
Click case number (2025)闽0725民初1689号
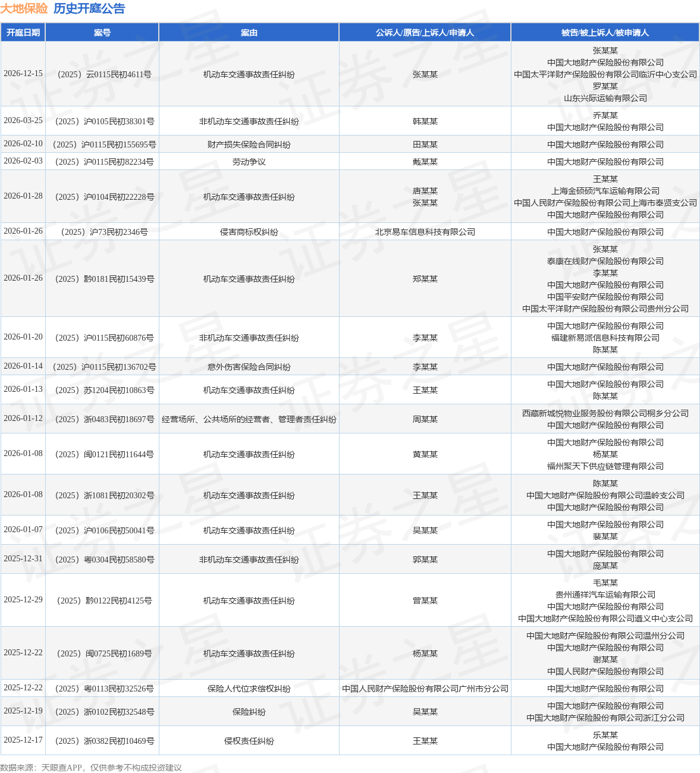click(x=102, y=653)
